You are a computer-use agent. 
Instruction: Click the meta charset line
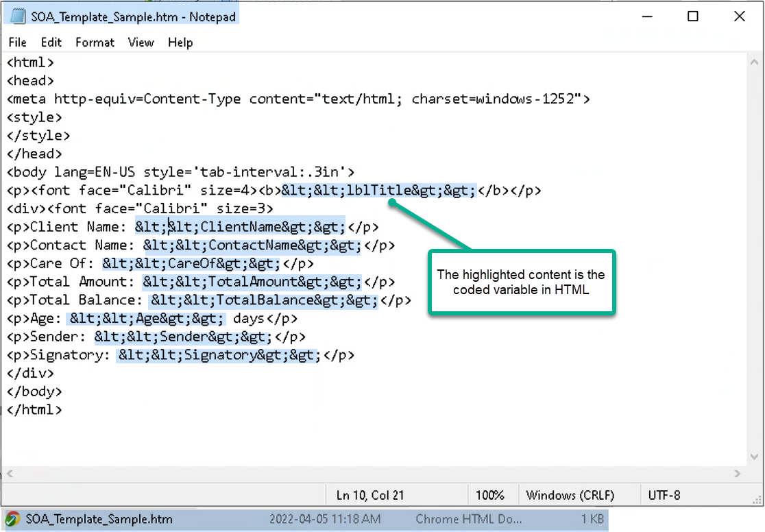tap(299, 99)
